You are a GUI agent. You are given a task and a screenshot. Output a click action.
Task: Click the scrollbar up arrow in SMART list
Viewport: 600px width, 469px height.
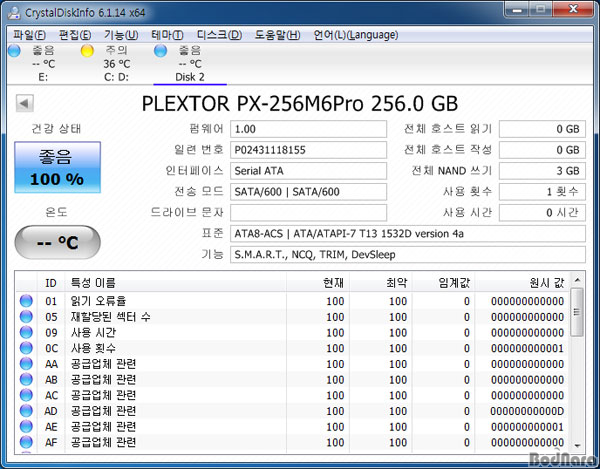pos(577,280)
